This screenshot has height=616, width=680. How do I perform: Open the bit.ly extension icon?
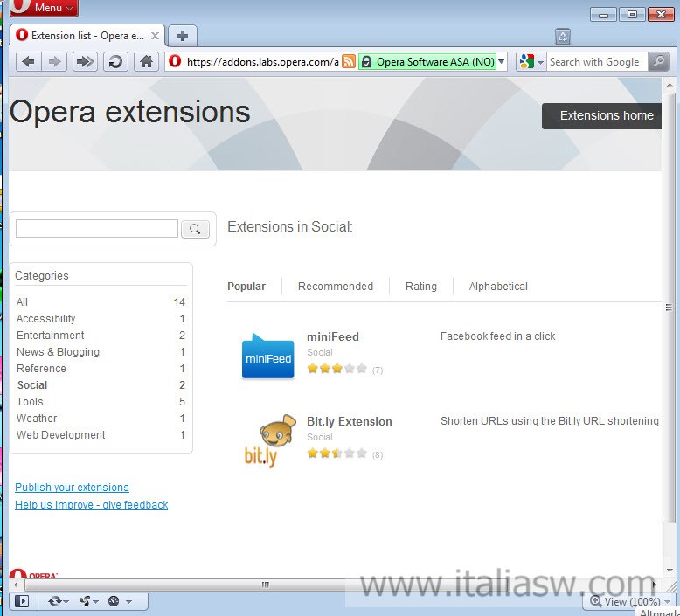(270, 440)
